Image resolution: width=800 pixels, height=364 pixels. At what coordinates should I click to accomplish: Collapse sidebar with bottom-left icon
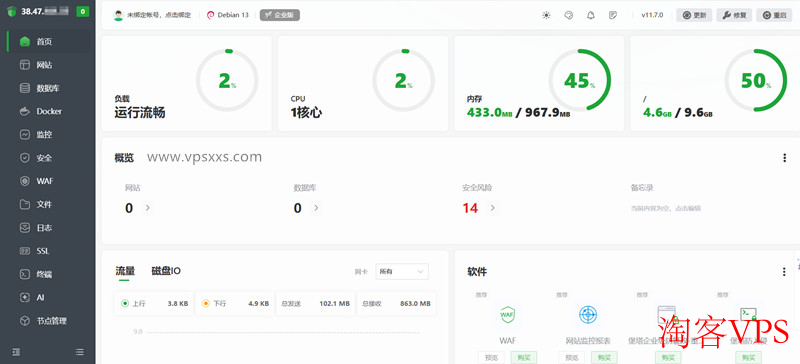click(16, 352)
